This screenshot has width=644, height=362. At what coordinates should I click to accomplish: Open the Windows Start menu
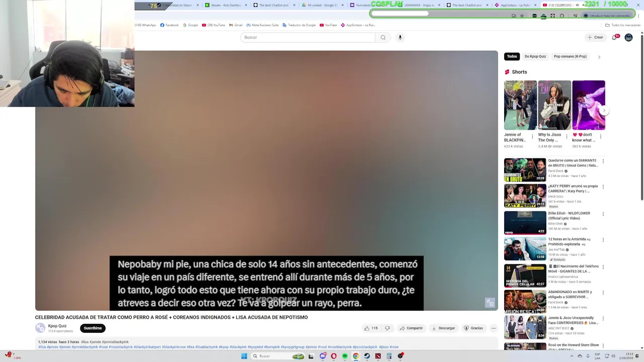point(244,356)
